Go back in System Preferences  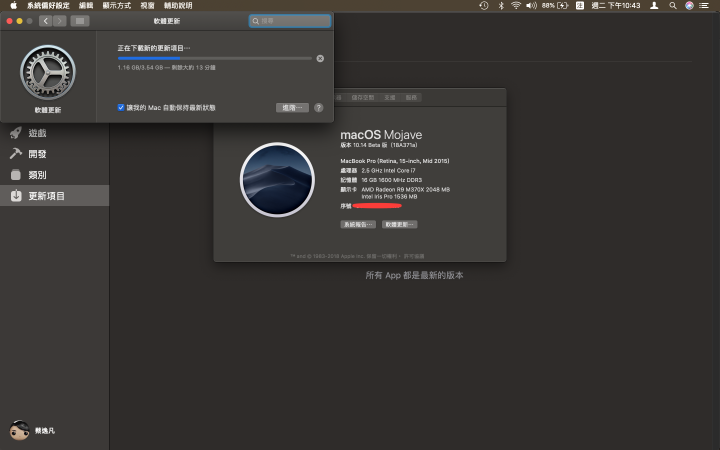(x=45, y=21)
